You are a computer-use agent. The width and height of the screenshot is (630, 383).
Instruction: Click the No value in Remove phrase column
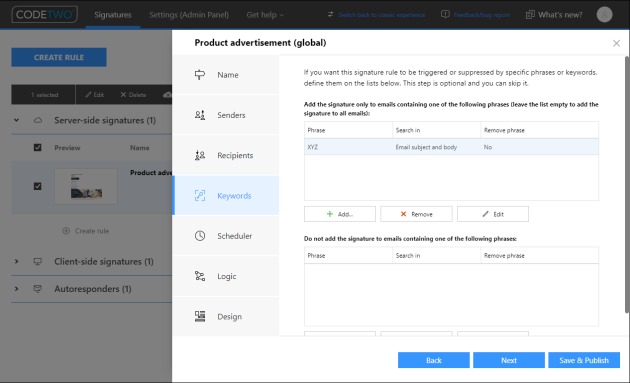tap(488, 147)
